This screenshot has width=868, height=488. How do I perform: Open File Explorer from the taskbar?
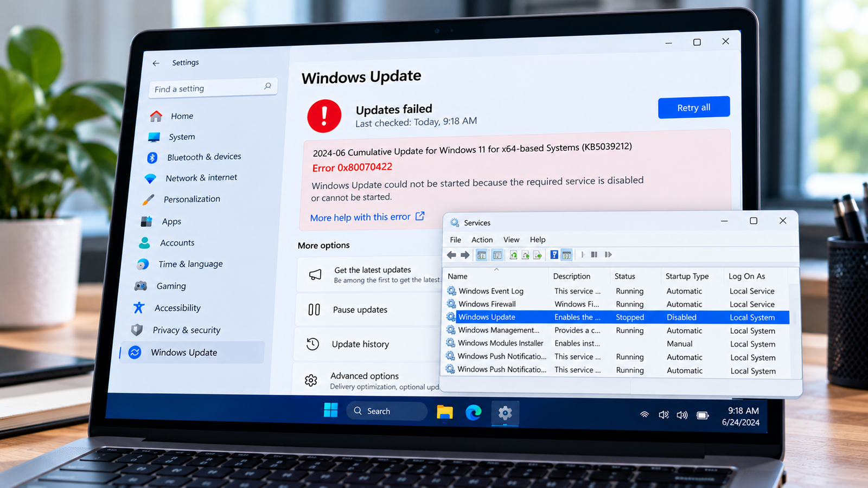pos(445,412)
